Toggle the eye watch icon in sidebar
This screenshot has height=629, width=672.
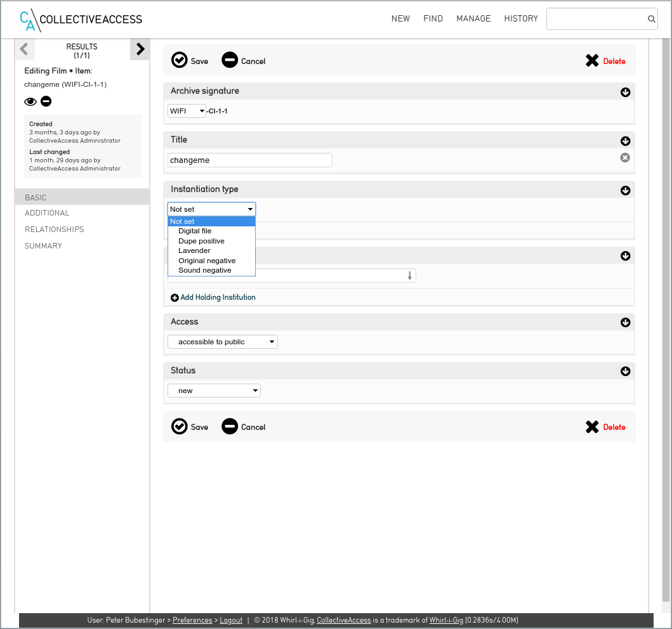click(x=30, y=101)
